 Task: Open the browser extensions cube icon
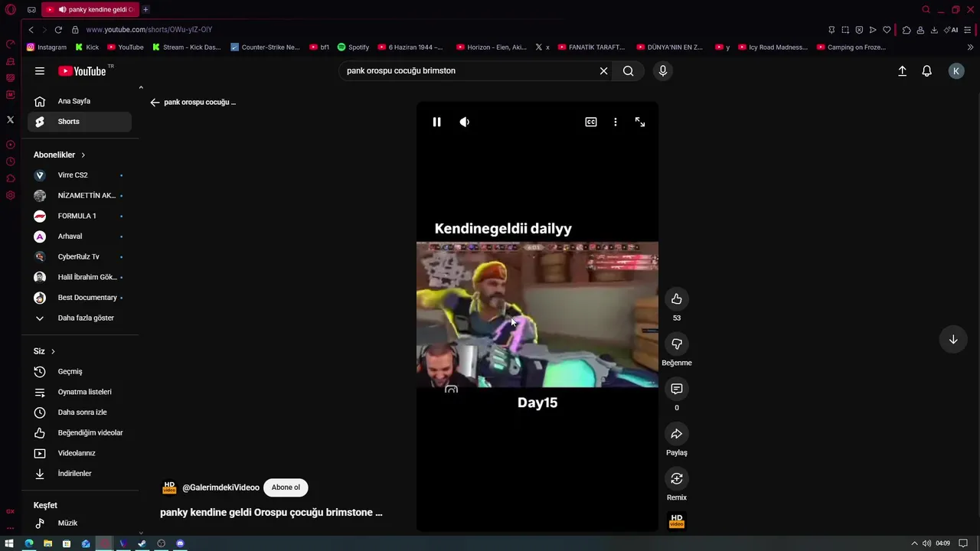pos(906,30)
